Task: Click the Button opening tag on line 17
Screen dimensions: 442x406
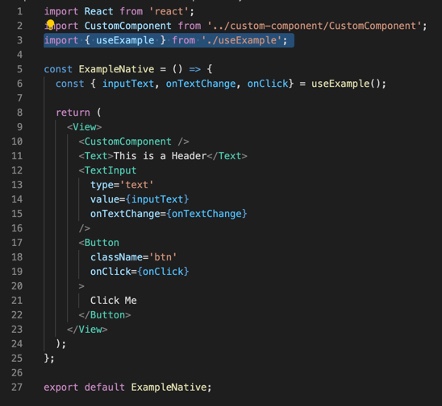Action: 99,243
